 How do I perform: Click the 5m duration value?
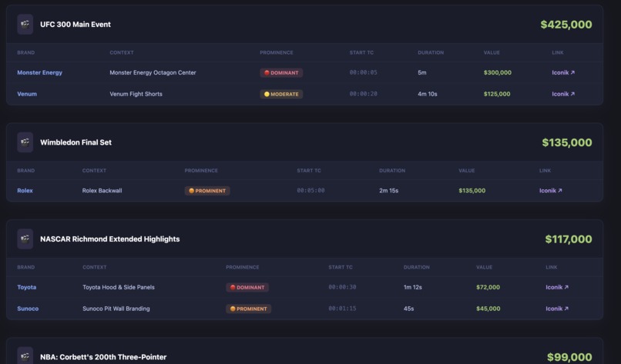tap(421, 72)
